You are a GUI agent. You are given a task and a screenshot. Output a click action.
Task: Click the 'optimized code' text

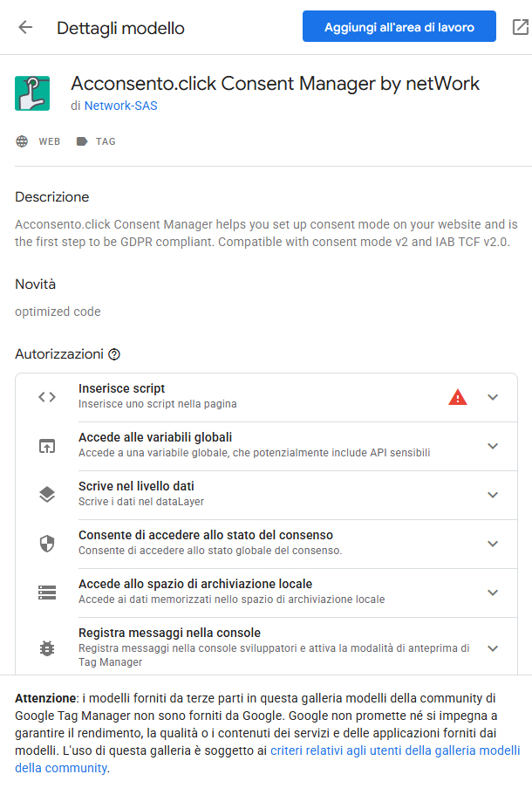tap(58, 312)
